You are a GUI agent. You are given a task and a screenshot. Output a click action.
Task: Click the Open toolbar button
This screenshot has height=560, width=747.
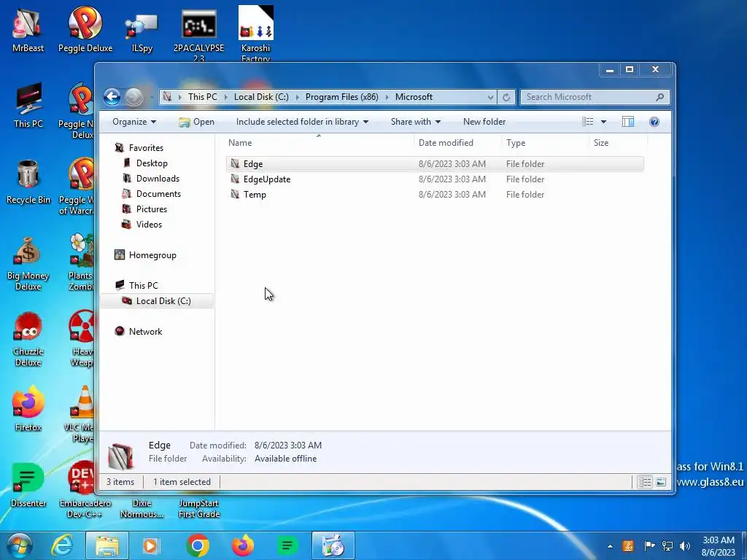click(x=196, y=122)
